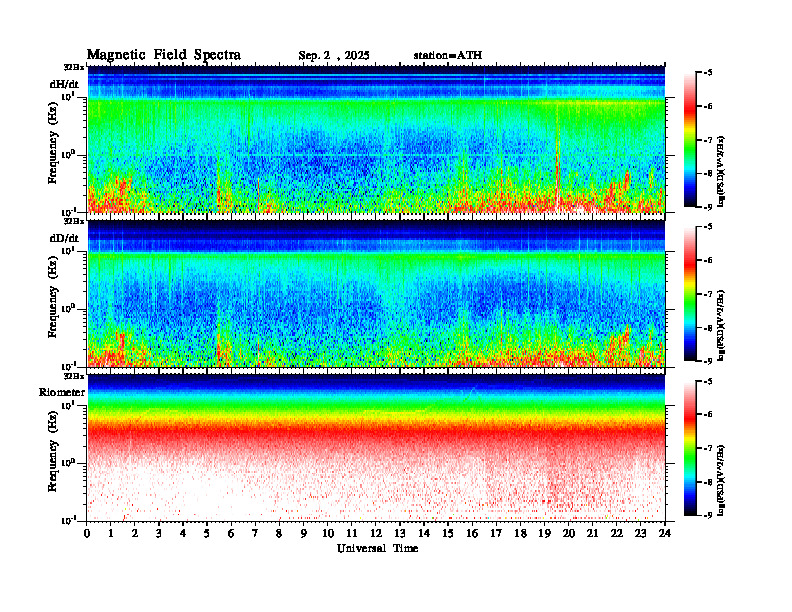The height and width of the screenshot is (612, 792).
Task: Click hour "0" on the Universal Time axis
Action: 87,533
